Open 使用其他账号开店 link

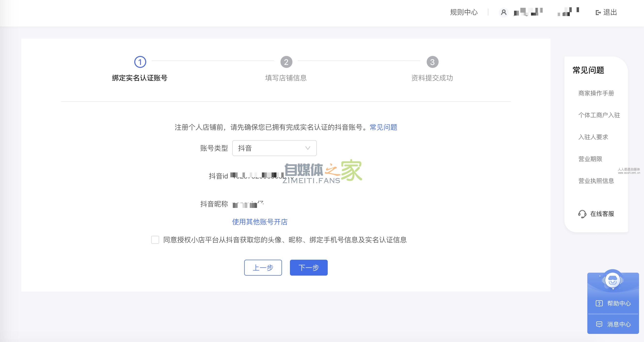pos(260,222)
